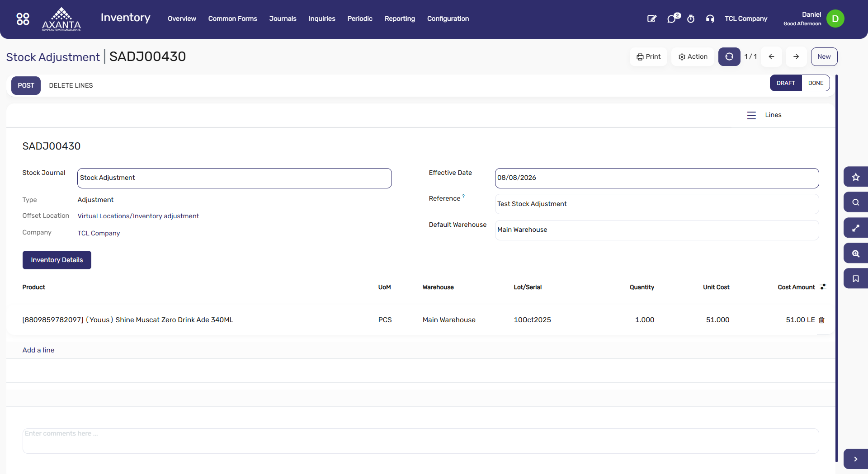Switch company via TCL Company

pyautogui.click(x=746, y=19)
